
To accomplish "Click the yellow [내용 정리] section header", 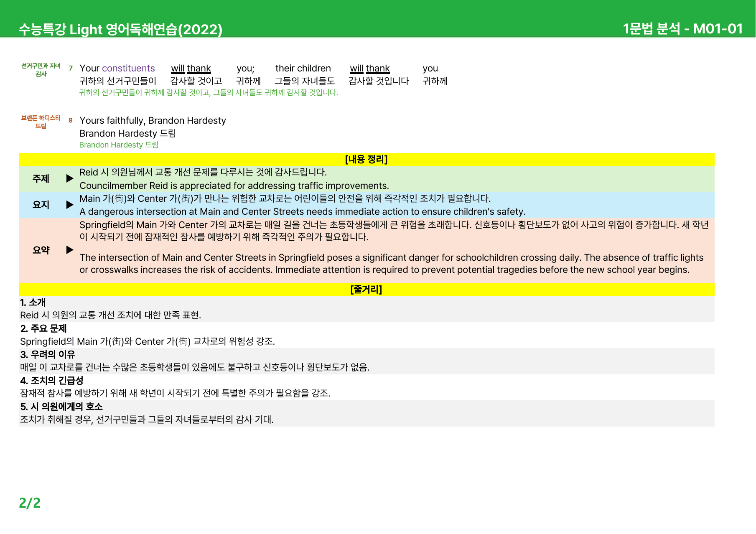I will point(367,159).
